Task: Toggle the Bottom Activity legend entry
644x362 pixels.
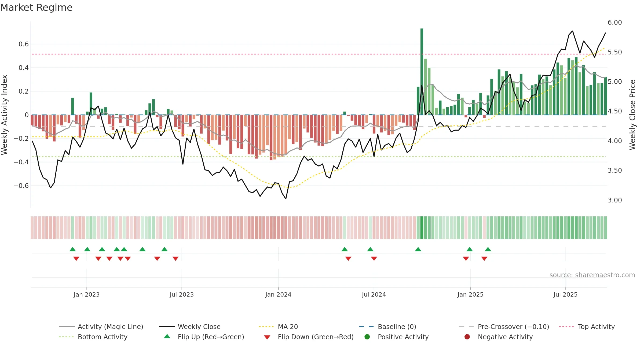Action: [x=93, y=337]
